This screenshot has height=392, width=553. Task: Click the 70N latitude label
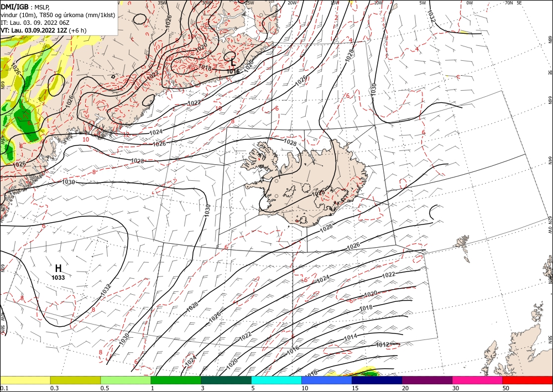coord(509,3)
